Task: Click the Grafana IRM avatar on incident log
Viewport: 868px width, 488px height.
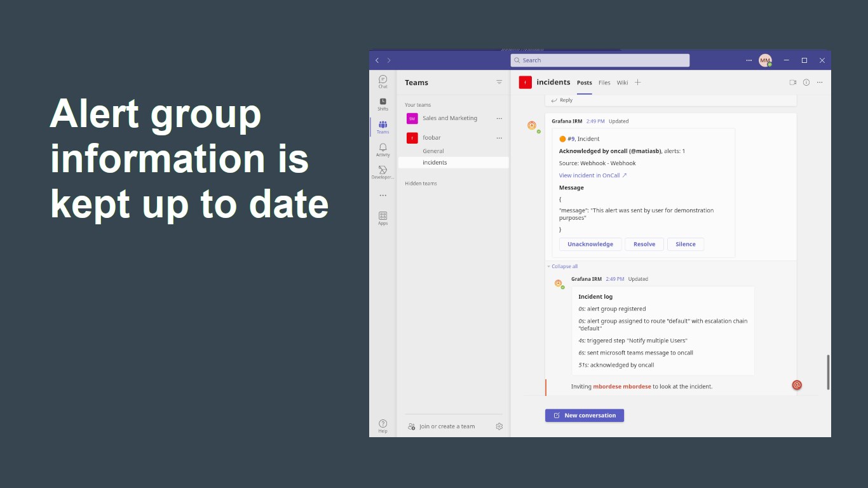Action: tap(558, 283)
